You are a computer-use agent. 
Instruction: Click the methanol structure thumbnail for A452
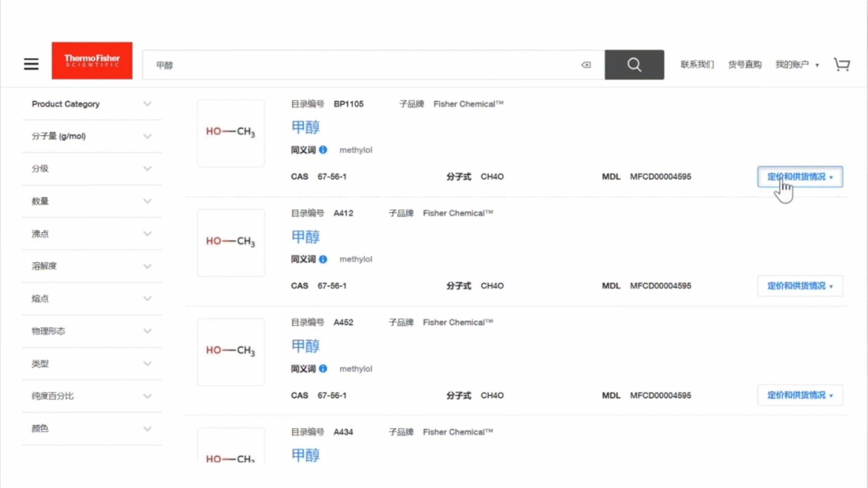[231, 351]
